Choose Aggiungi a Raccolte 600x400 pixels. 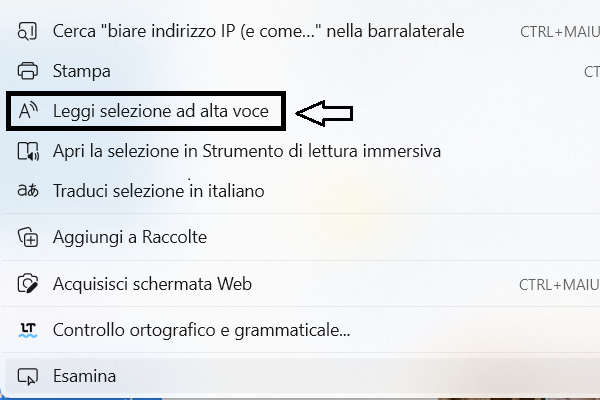129,237
